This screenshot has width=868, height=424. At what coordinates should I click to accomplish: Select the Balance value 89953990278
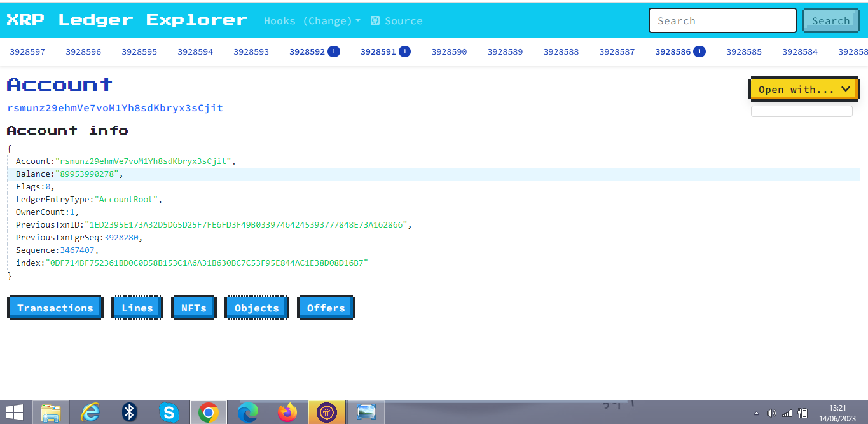pos(86,174)
